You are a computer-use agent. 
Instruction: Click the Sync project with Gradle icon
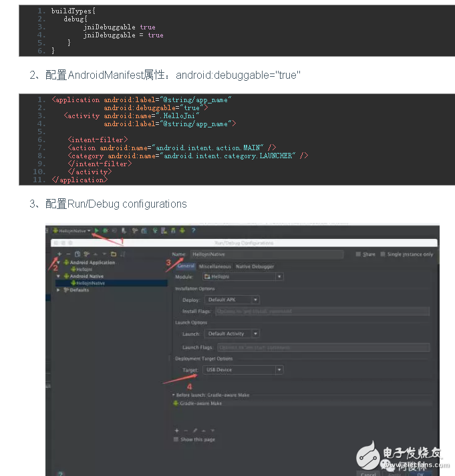click(155, 231)
